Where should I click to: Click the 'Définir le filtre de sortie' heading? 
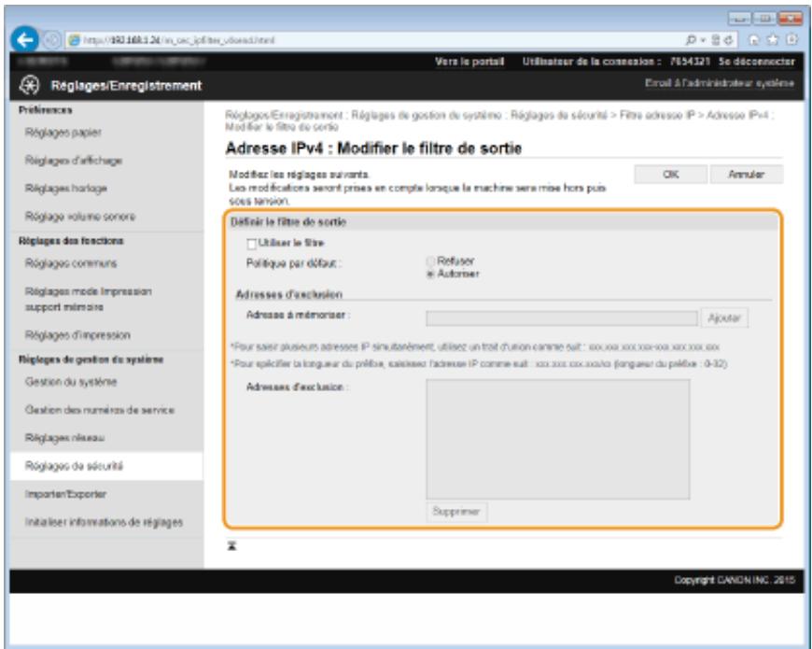click(x=287, y=222)
